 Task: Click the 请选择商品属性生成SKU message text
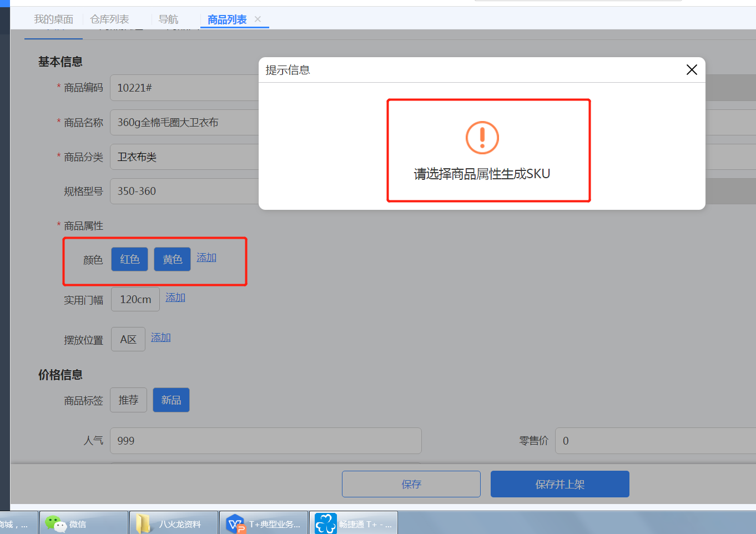(x=482, y=174)
